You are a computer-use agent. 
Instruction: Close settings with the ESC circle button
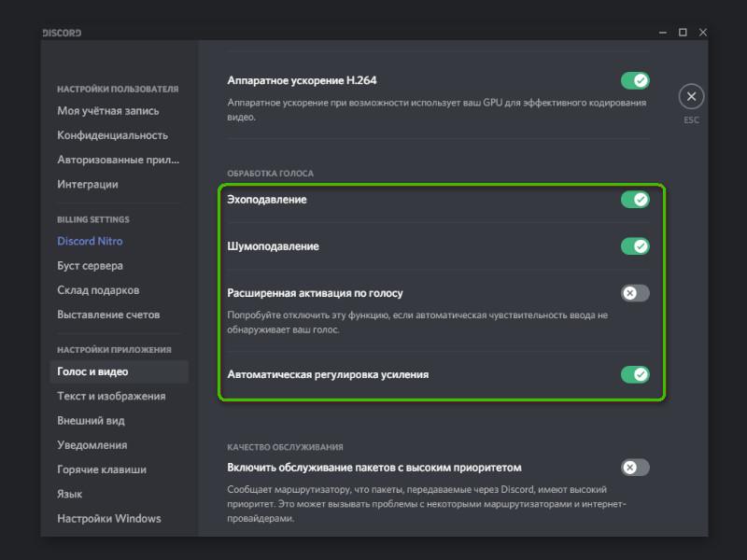[691, 97]
